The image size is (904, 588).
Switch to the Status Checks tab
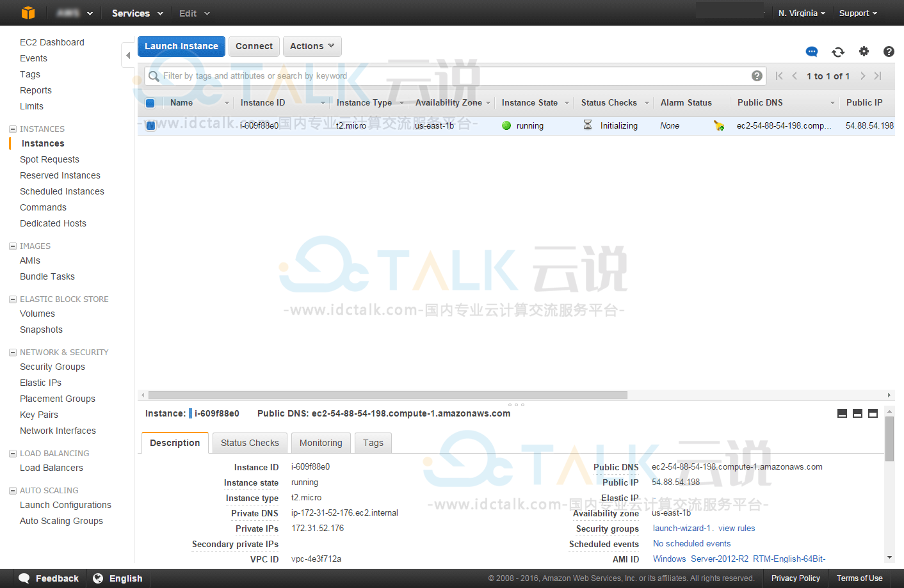coord(250,443)
